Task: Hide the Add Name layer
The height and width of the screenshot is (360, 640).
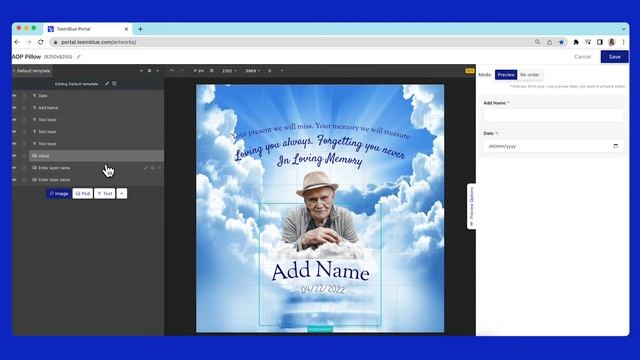Action: coord(15,108)
